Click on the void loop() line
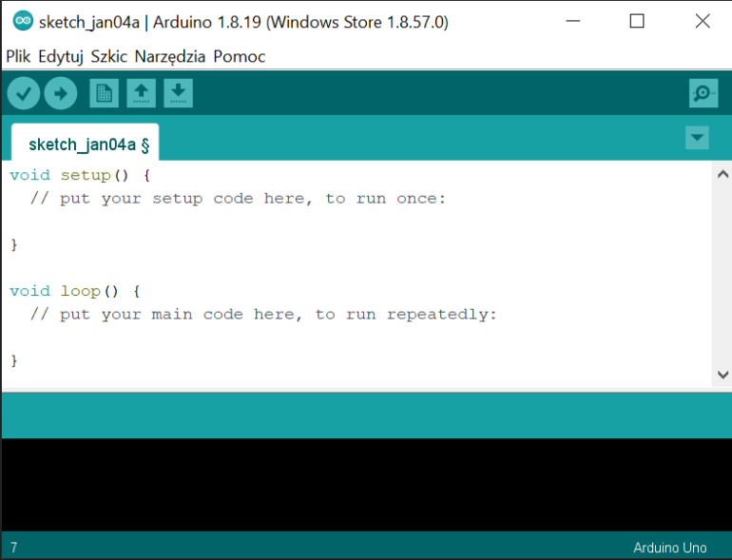 [75, 291]
